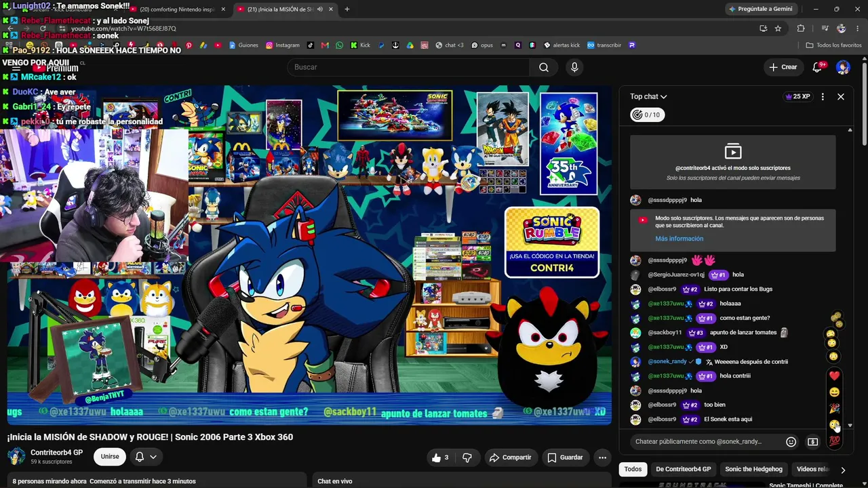
Task: Click the "Chat en vivo" heading
Action: (335, 481)
